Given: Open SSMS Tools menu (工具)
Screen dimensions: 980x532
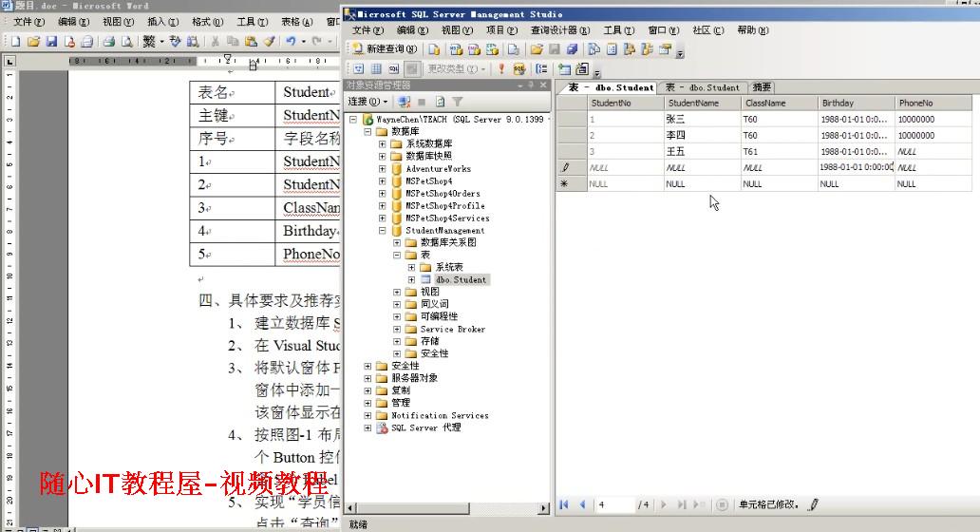Looking at the screenshot, I should point(618,30).
